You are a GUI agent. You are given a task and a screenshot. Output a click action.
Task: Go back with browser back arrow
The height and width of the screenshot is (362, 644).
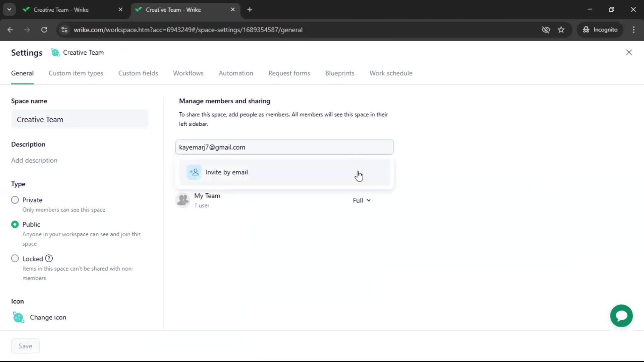point(10,30)
